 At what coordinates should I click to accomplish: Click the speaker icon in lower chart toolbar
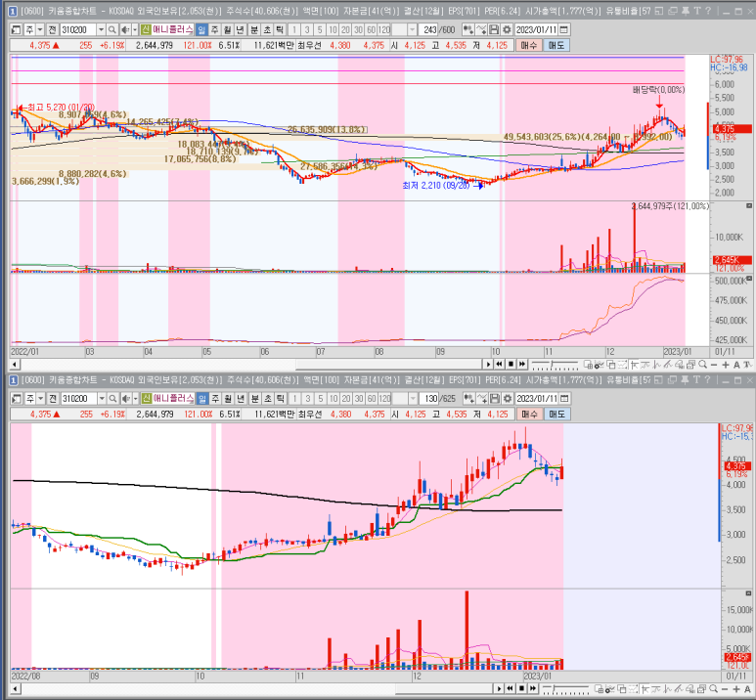(125, 399)
